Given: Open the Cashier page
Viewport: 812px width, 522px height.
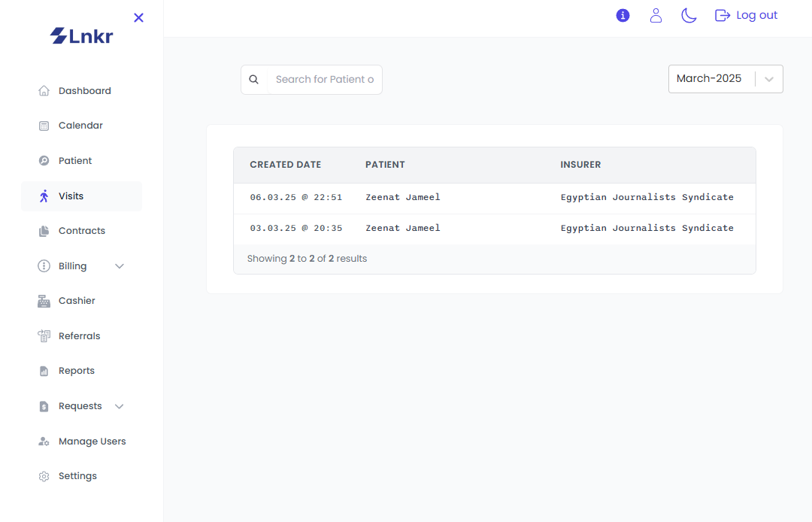Looking at the screenshot, I should (x=81, y=301).
